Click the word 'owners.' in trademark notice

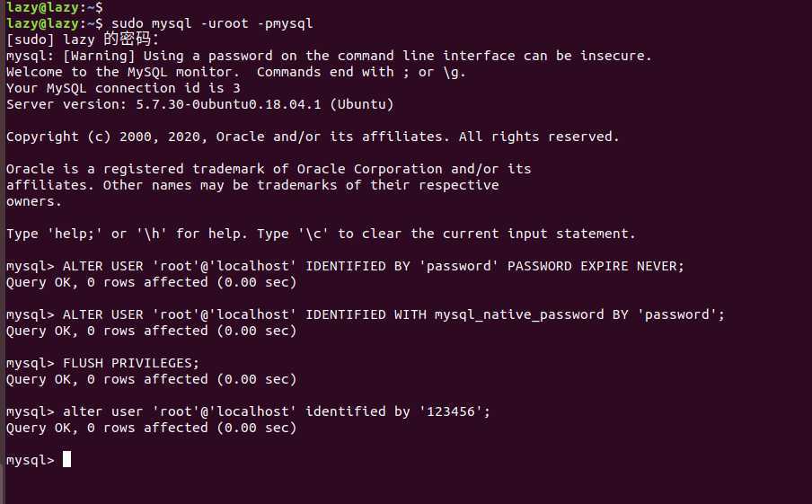point(34,201)
